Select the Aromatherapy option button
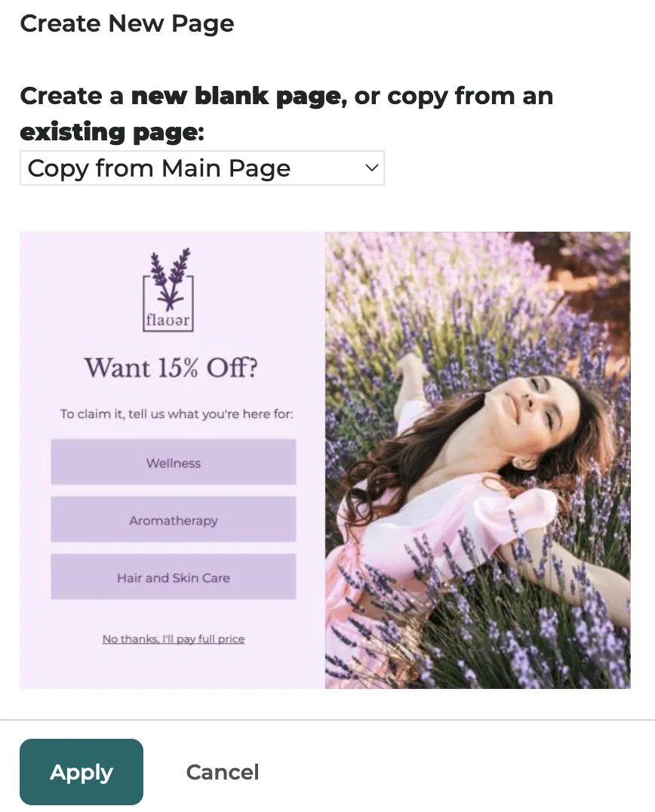The width and height of the screenshot is (655, 812). click(174, 519)
